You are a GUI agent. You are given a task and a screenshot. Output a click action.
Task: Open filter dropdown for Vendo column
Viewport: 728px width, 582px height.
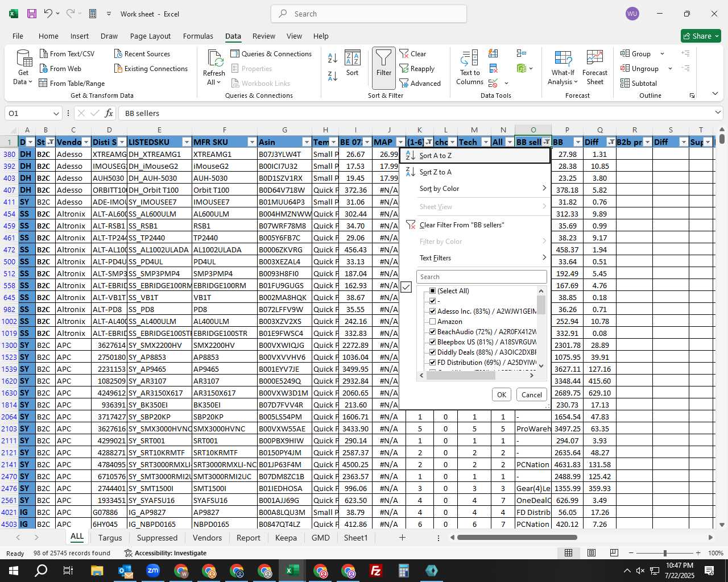86,142
